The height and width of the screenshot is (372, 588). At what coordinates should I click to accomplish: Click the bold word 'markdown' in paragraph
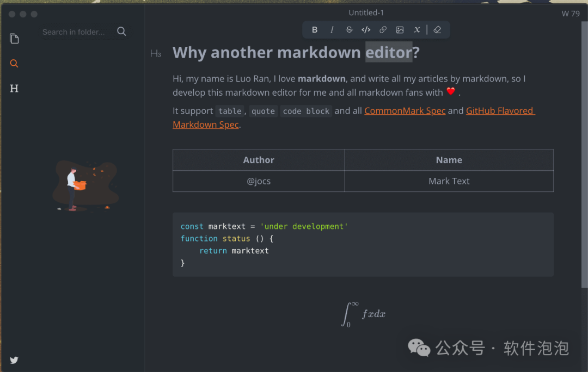(x=321, y=79)
